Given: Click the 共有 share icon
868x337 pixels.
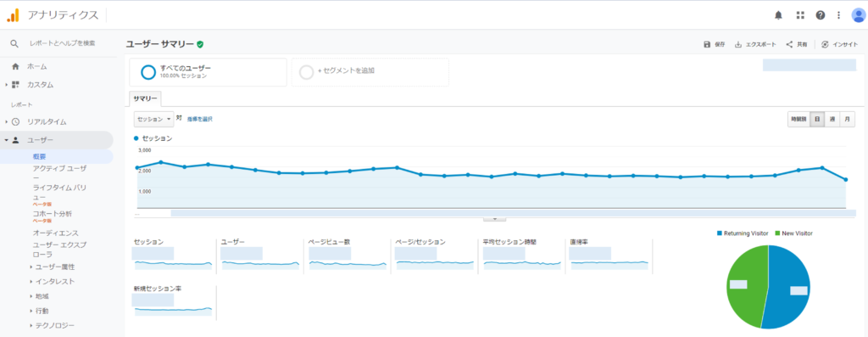Looking at the screenshot, I should [789, 44].
